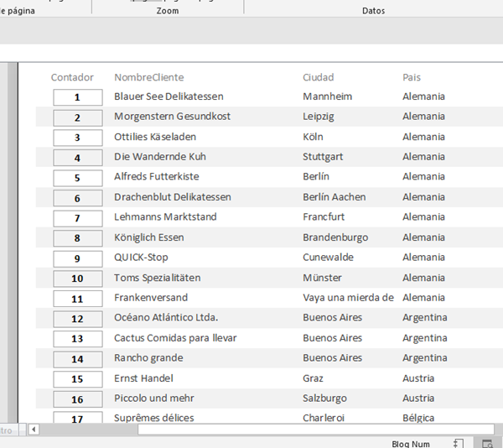The image size is (503, 448).
Task: Click Austria in the Ernst Handel row
Action: (x=418, y=378)
